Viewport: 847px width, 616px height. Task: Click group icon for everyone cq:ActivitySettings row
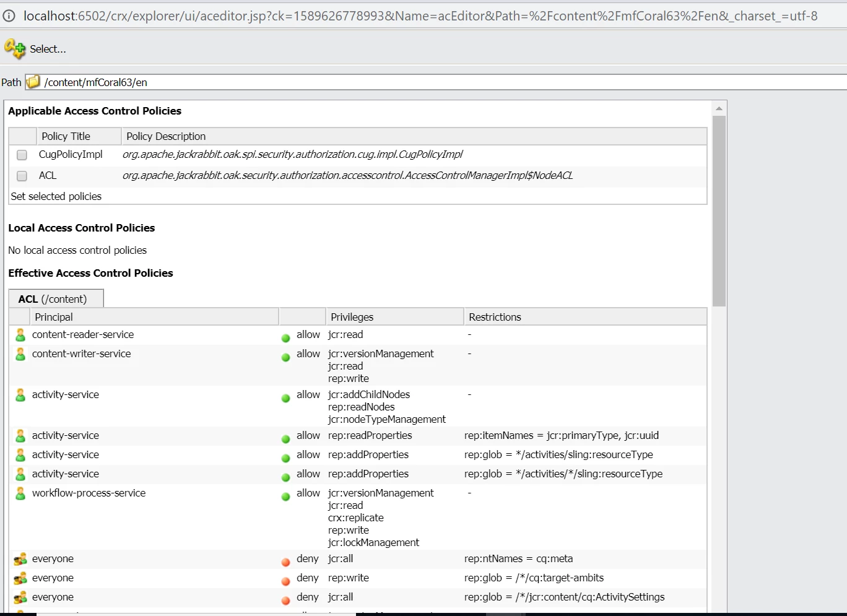(20, 597)
